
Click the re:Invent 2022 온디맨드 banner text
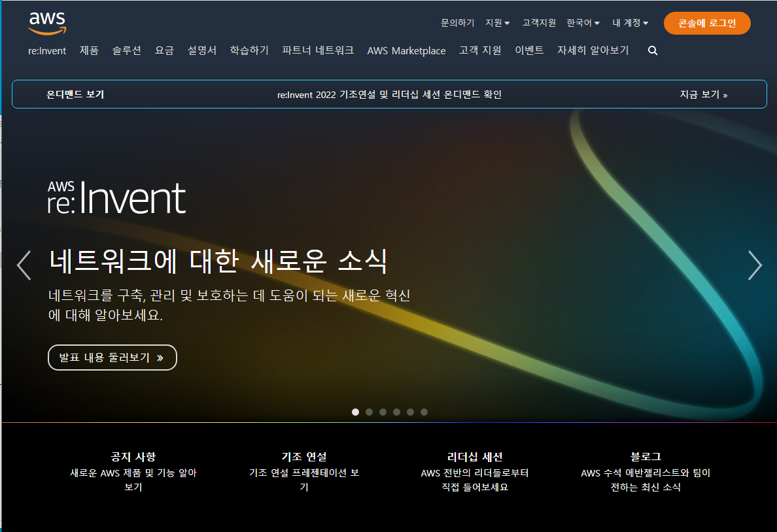coord(390,95)
